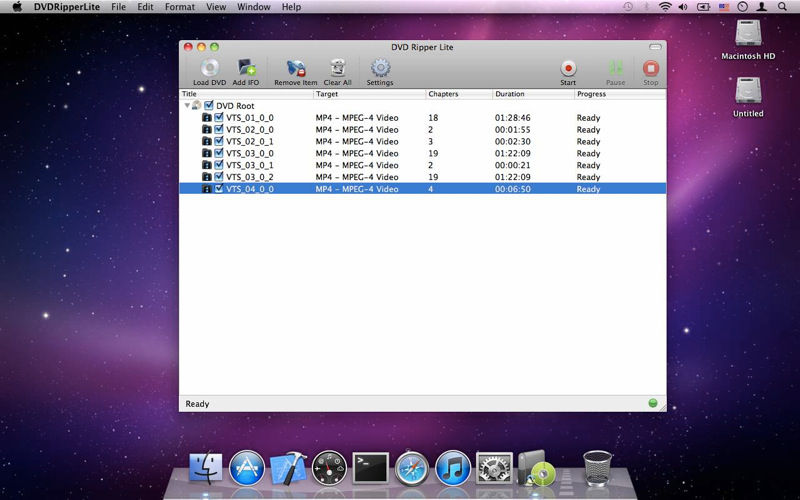800x500 pixels.
Task: Open Dashboard from the dock
Action: click(329, 468)
